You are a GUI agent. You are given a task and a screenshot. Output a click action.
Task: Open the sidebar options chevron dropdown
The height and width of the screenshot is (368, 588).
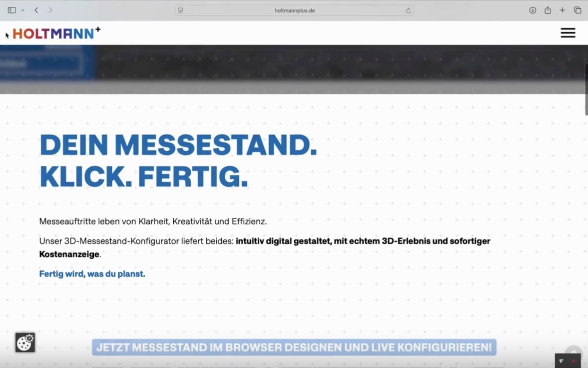23,10
